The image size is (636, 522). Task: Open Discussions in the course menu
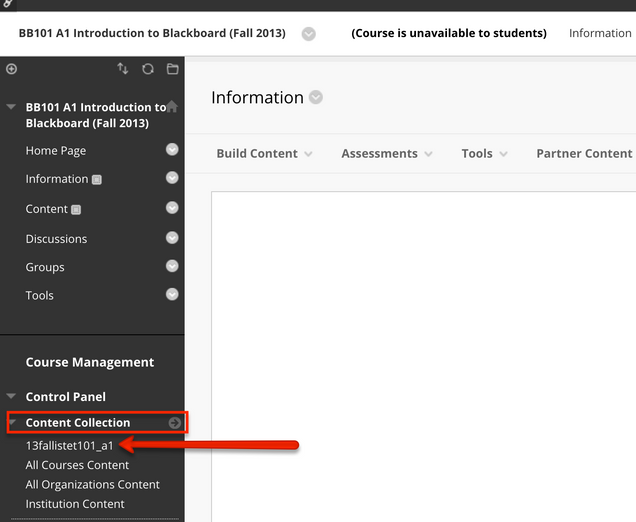click(56, 239)
